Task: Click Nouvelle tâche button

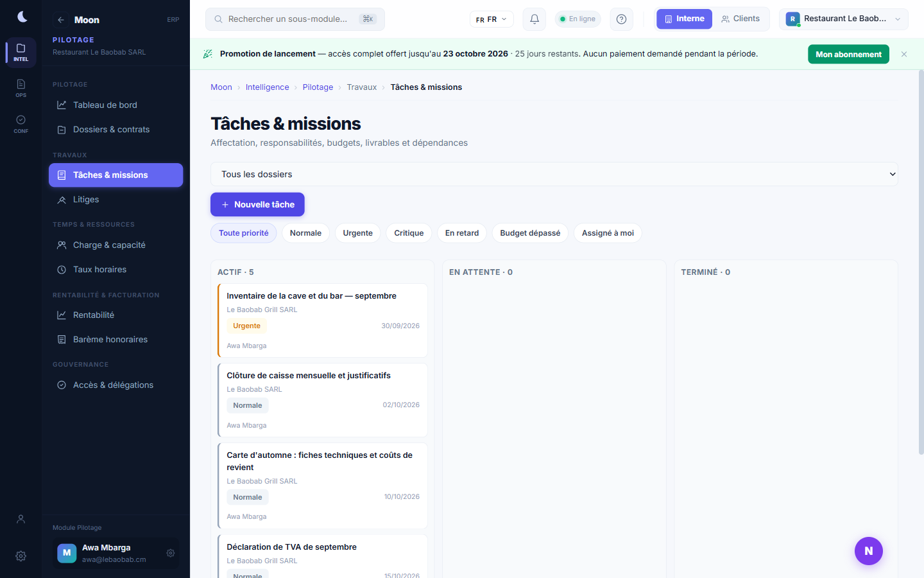Action: tap(257, 204)
